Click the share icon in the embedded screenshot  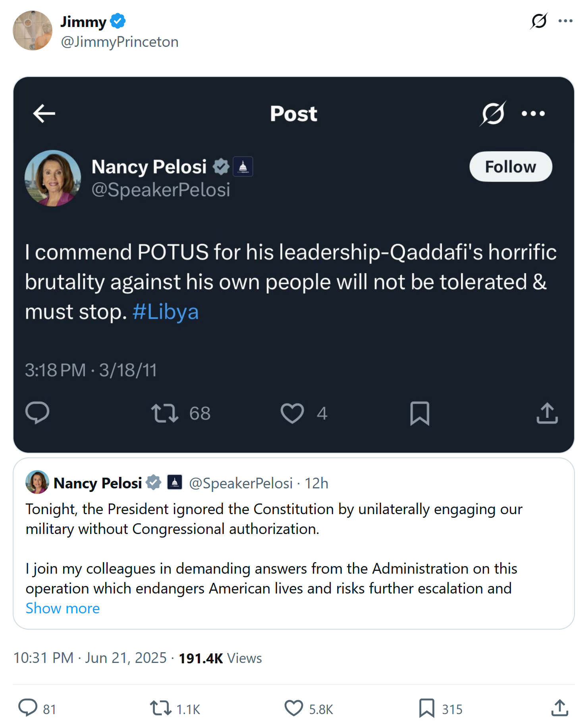point(547,413)
